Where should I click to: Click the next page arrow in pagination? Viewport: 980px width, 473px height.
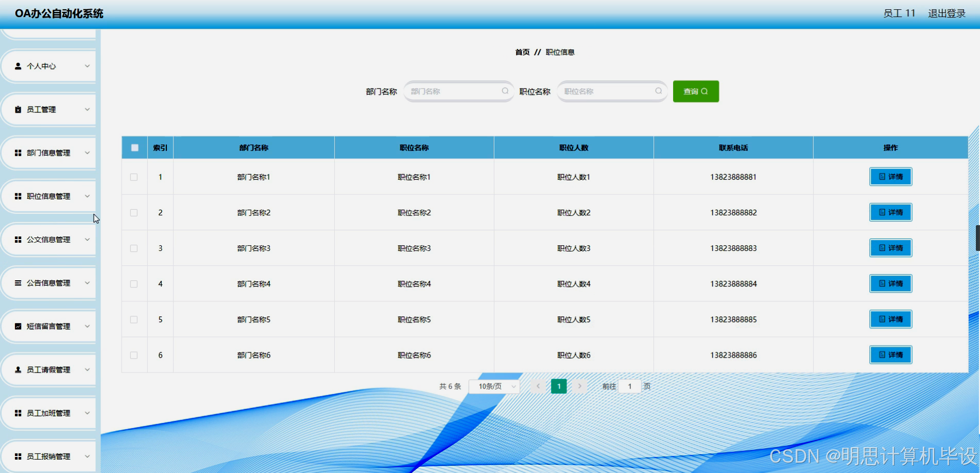tap(579, 386)
